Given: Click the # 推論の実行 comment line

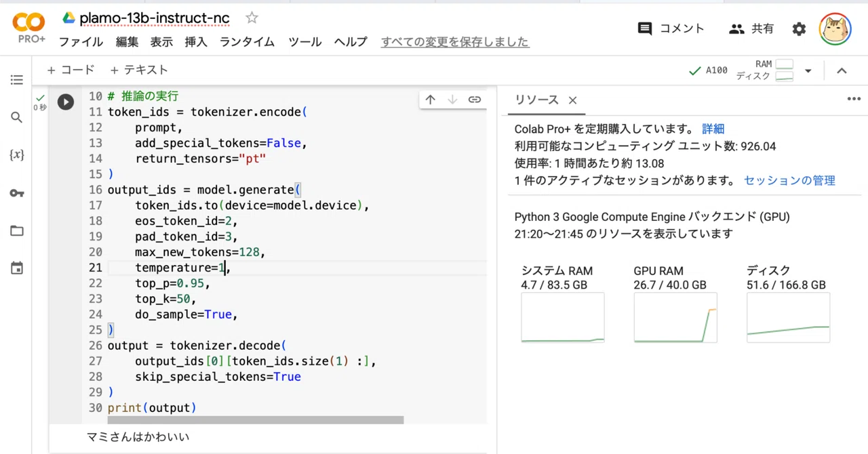Looking at the screenshot, I should (143, 96).
